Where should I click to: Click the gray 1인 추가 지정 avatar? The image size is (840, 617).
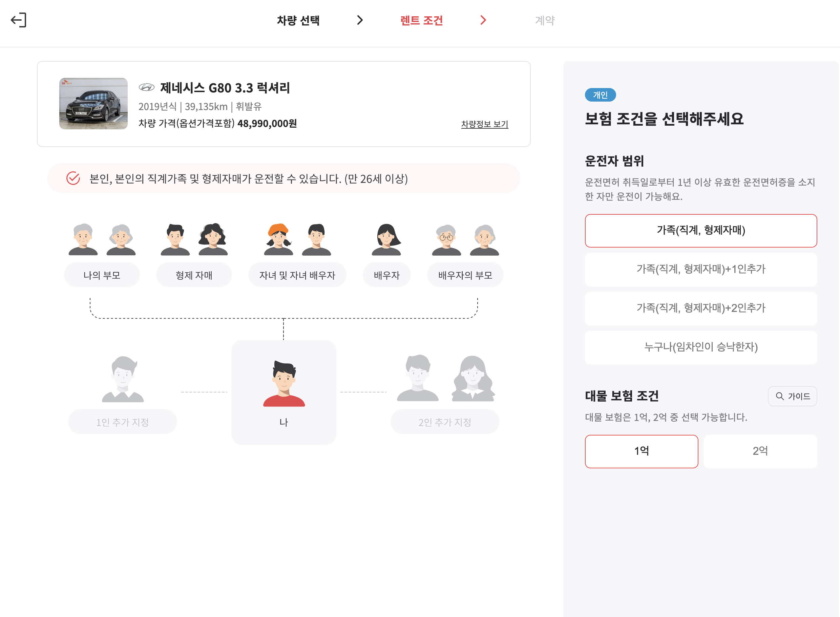coord(123,380)
